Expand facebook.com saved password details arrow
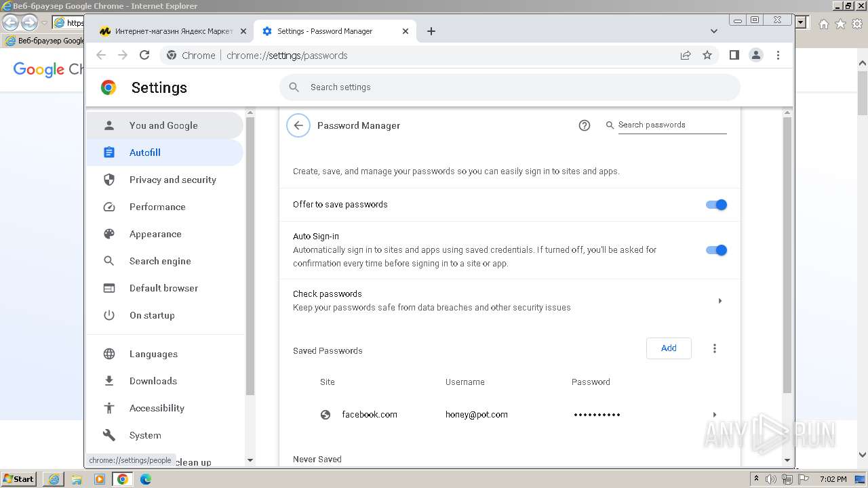The width and height of the screenshot is (868, 488). (x=714, y=415)
